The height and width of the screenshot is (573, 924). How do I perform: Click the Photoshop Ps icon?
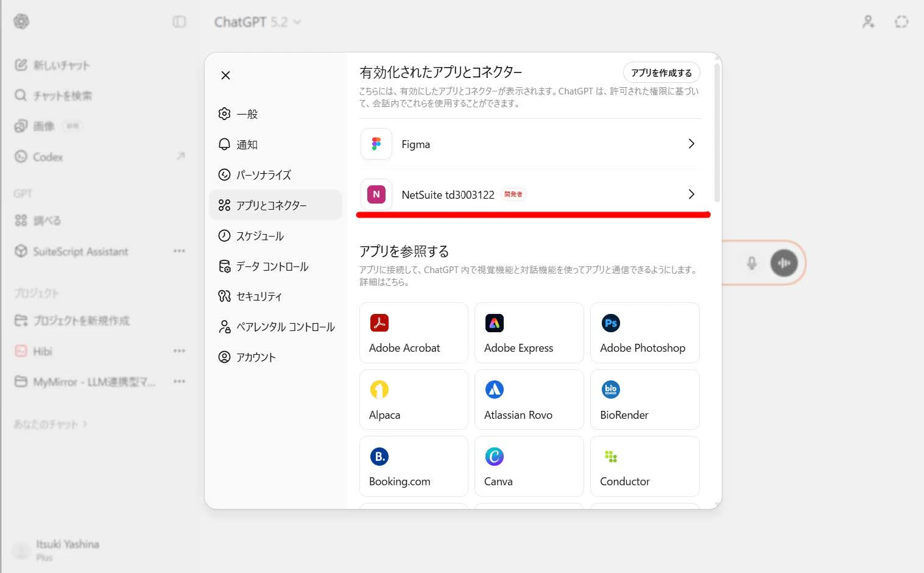pyautogui.click(x=610, y=323)
